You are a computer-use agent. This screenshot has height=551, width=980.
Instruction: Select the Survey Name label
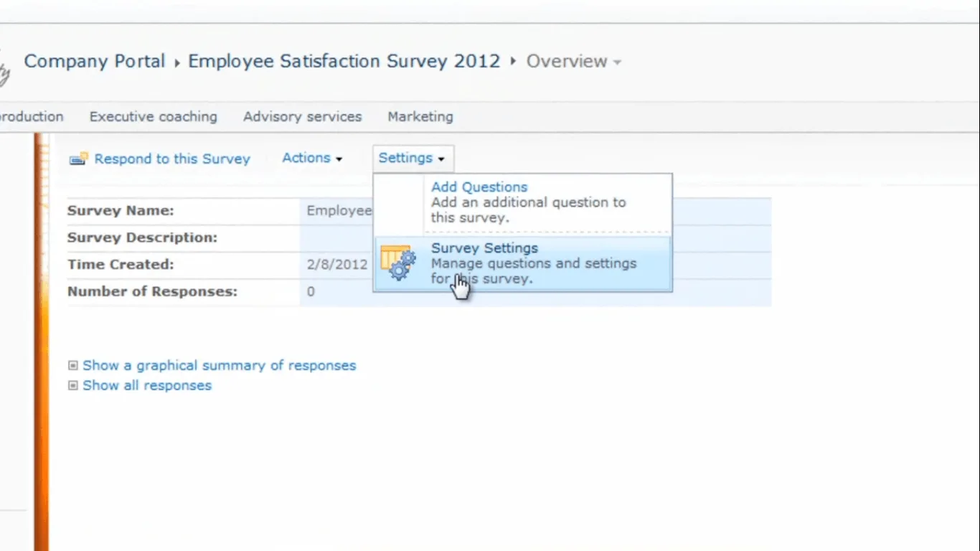coord(121,211)
